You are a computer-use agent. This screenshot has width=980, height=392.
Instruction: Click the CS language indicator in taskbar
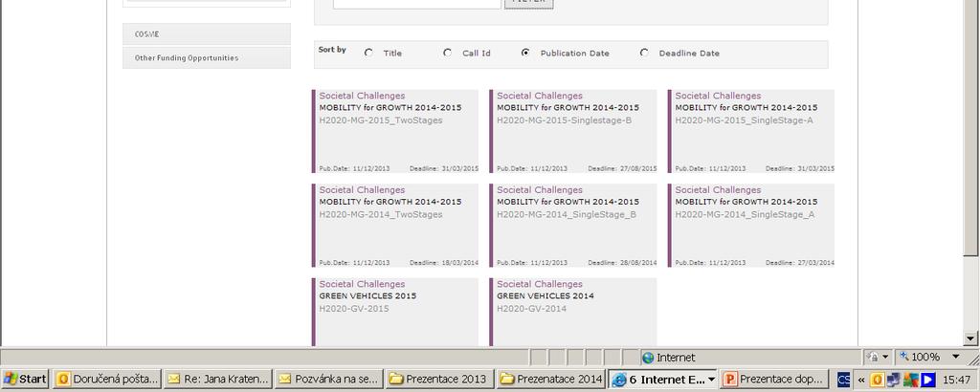(844, 379)
